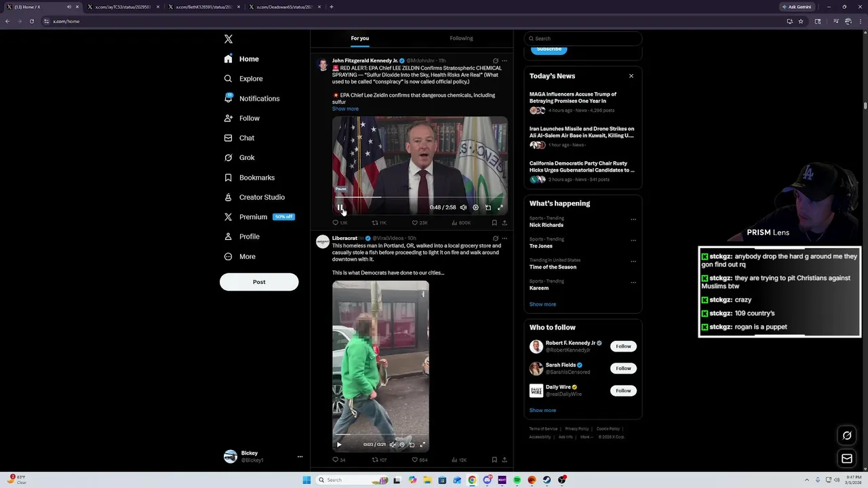Close the Today's News panel
The height and width of the screenshot is (488, 868).
click(x=631, y=76)
